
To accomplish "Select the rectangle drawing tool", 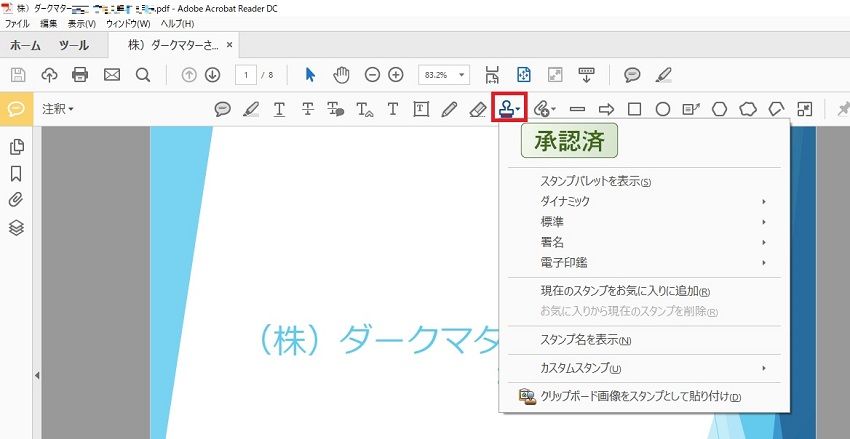I will tap(634, 109).
